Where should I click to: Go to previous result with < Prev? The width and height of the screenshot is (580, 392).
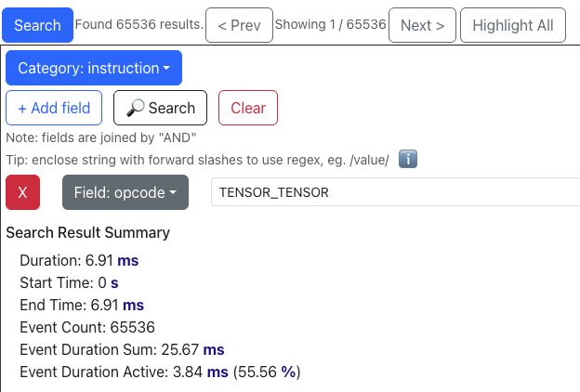click(239, 25)
